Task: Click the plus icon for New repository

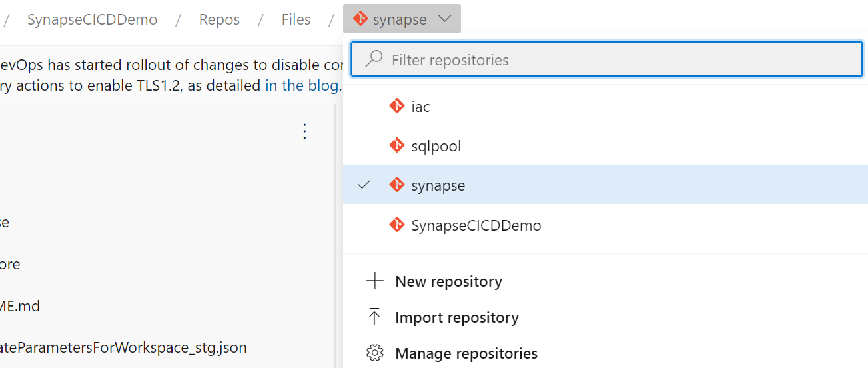Action: pos(375,281)
